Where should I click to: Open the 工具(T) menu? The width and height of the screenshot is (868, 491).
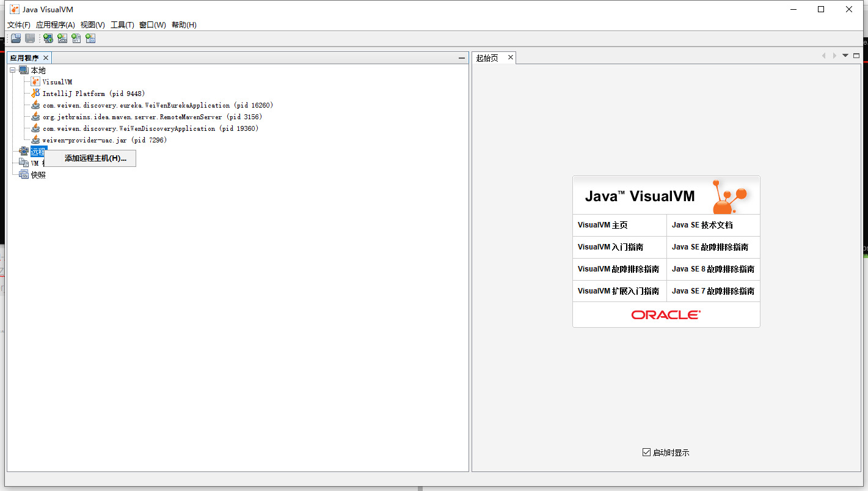[x=122, y=25]
